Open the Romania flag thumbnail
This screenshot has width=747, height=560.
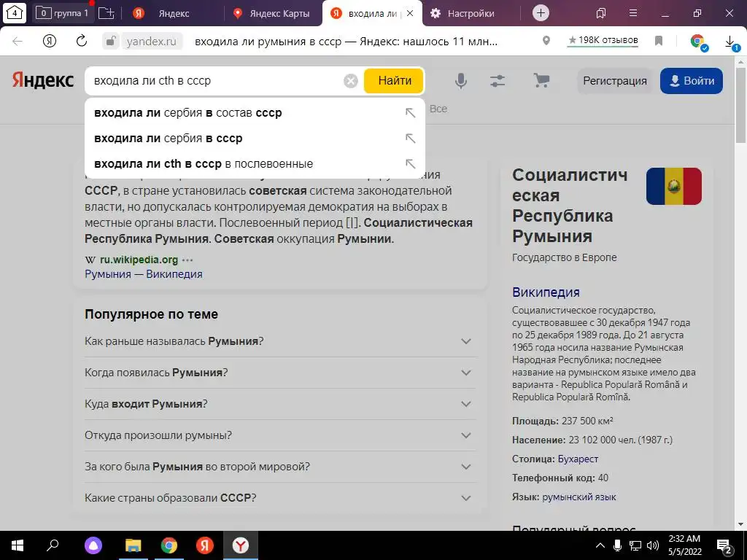[x=673, y=186]
